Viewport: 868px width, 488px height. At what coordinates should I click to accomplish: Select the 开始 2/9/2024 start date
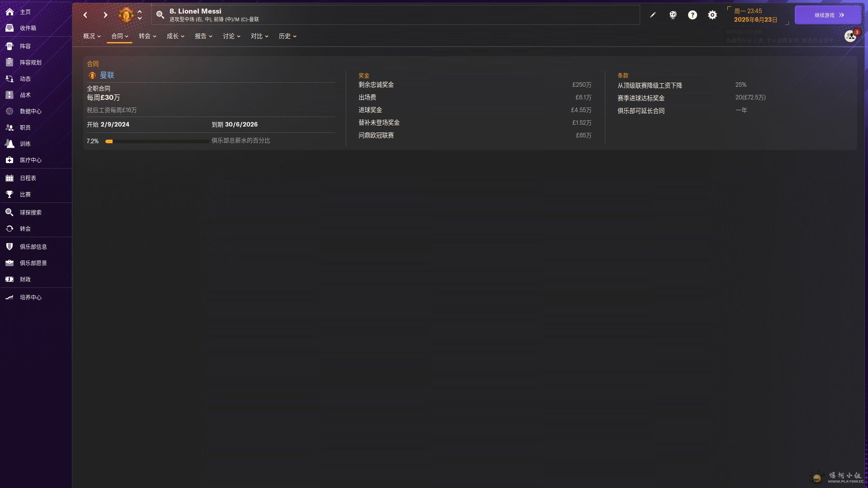click(x=108, y=124)
